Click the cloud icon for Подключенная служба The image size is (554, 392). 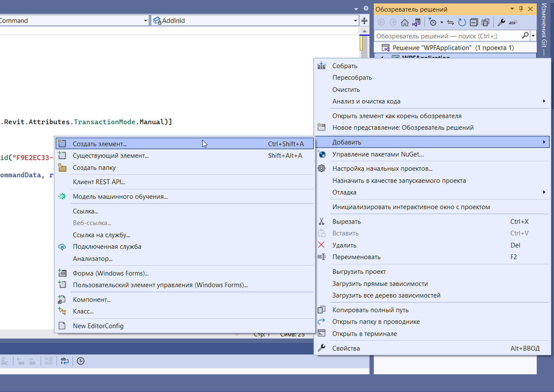tap(62, 247)
